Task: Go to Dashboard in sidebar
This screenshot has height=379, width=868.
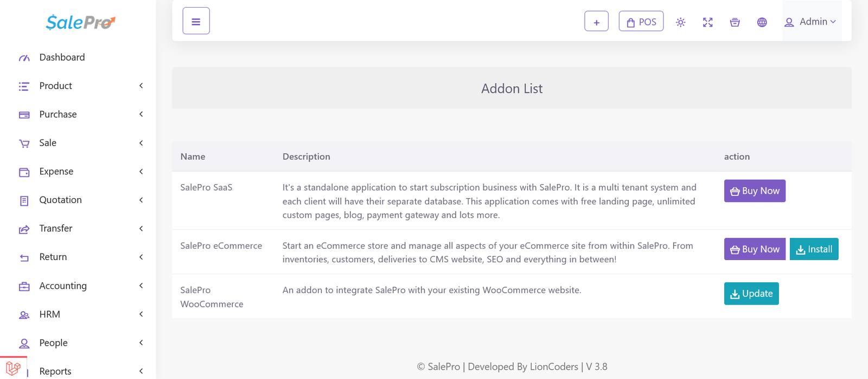Action: click(62, 58)
